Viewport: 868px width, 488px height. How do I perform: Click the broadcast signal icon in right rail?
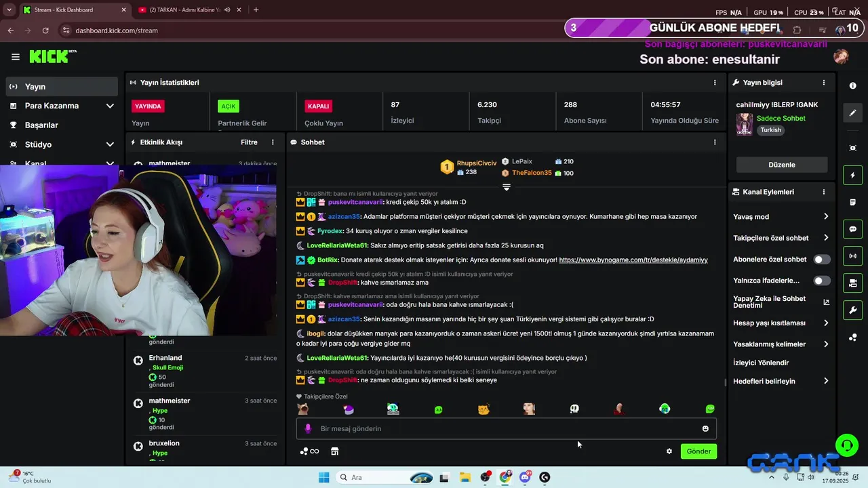coord(853,256)
